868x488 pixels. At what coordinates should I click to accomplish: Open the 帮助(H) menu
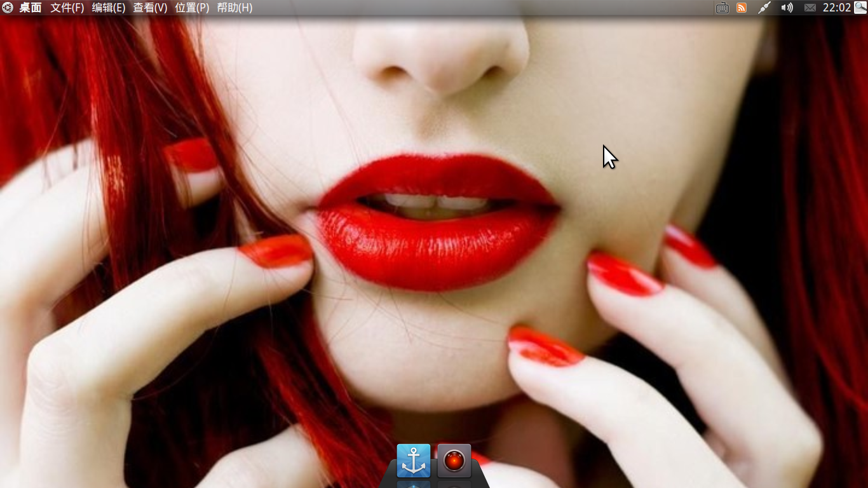(234, 8)
